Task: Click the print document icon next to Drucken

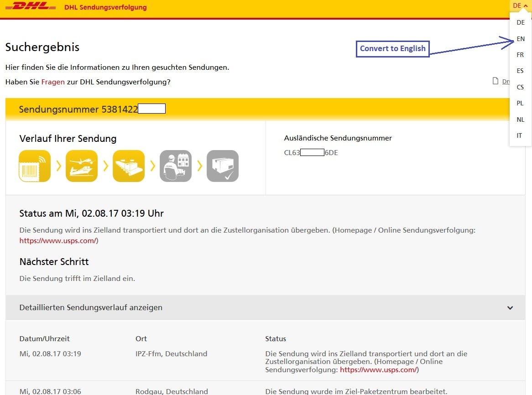Action: (495, 81)
